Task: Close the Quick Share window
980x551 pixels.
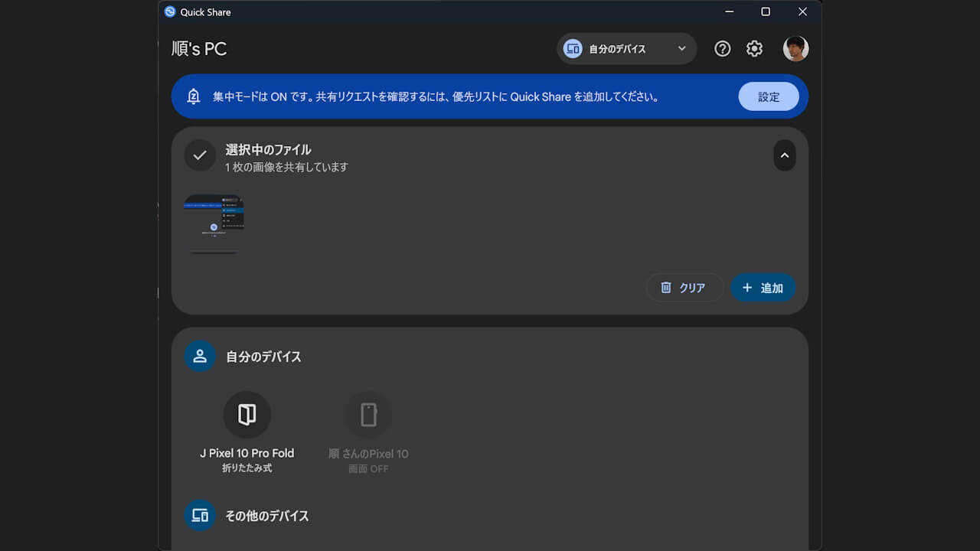Action: 802,11
